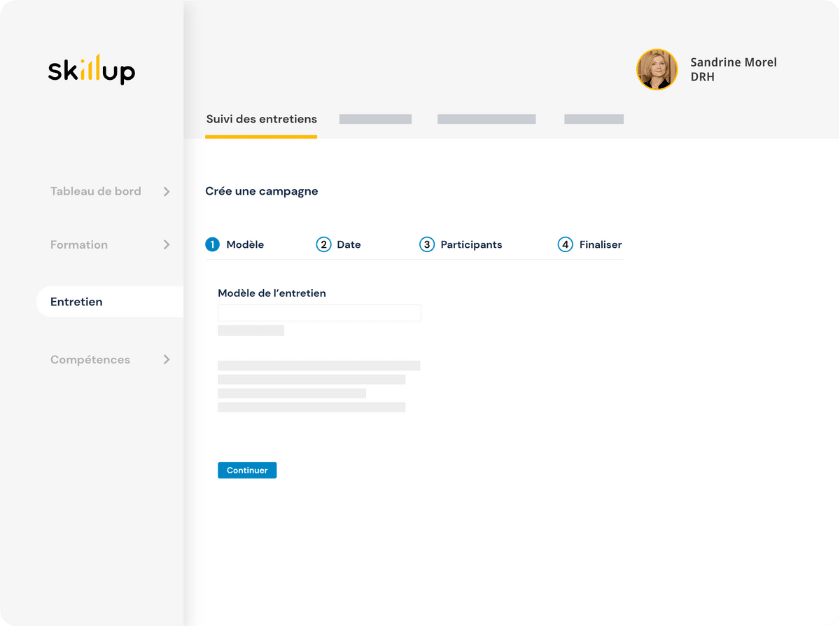Open Tableau de bord menu item
This screenshot has height=626, width=840.
[95, 191]
